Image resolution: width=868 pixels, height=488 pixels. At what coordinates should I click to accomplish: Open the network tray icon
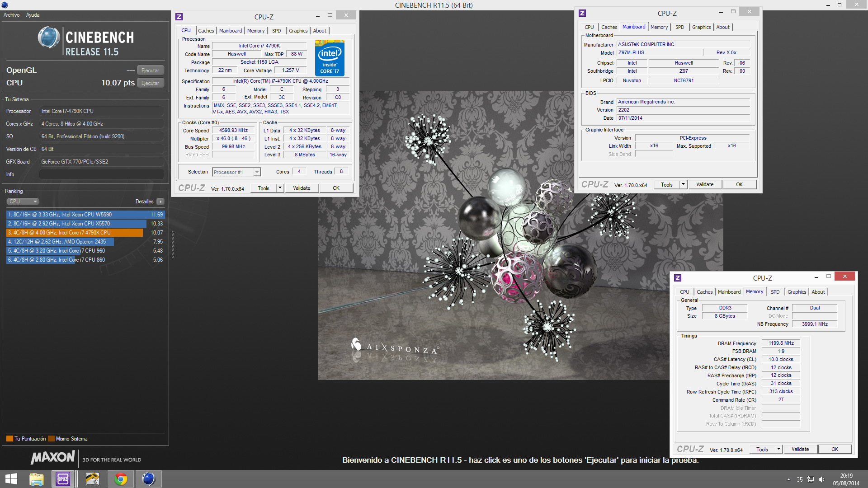coord(811,479)
